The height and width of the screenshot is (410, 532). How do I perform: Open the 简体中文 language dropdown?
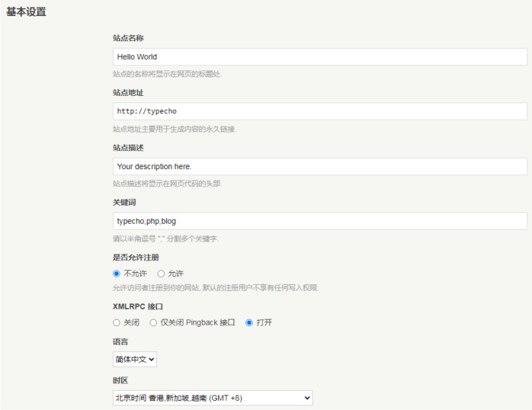(135, 359)
